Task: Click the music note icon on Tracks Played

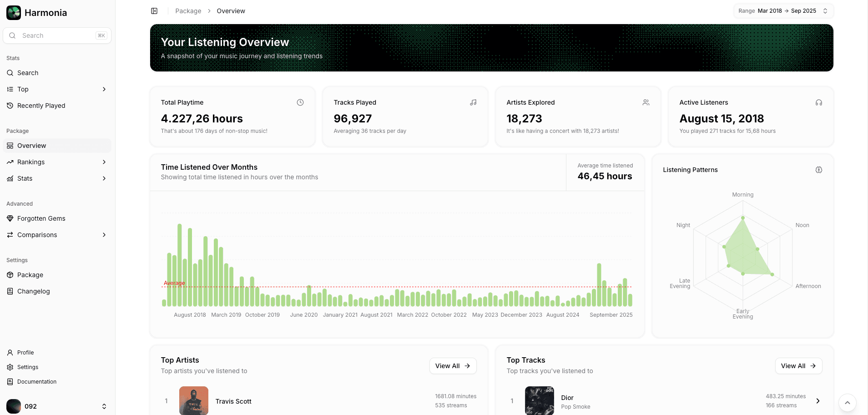Action: [x=473, y=102]
